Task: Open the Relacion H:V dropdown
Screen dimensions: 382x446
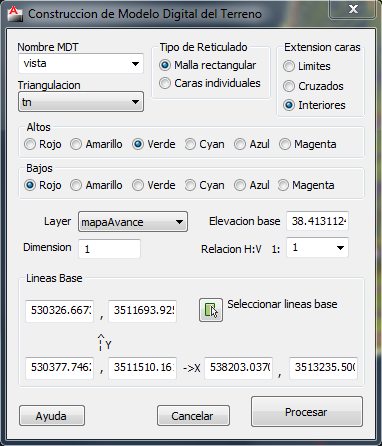Action: [317, 248]
